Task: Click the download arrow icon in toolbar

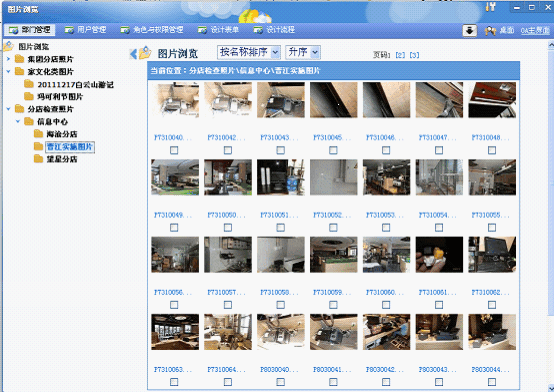Action: pos(470,31)
